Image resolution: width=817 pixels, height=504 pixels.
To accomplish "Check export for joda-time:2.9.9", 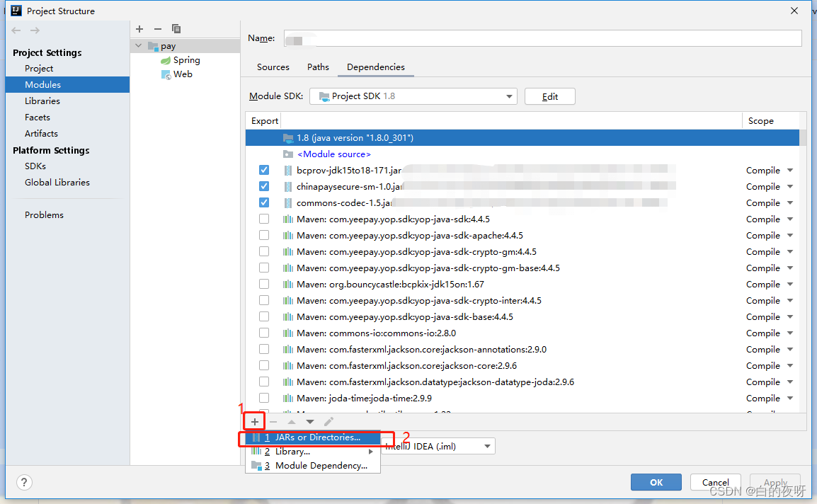I will [264, 398].
